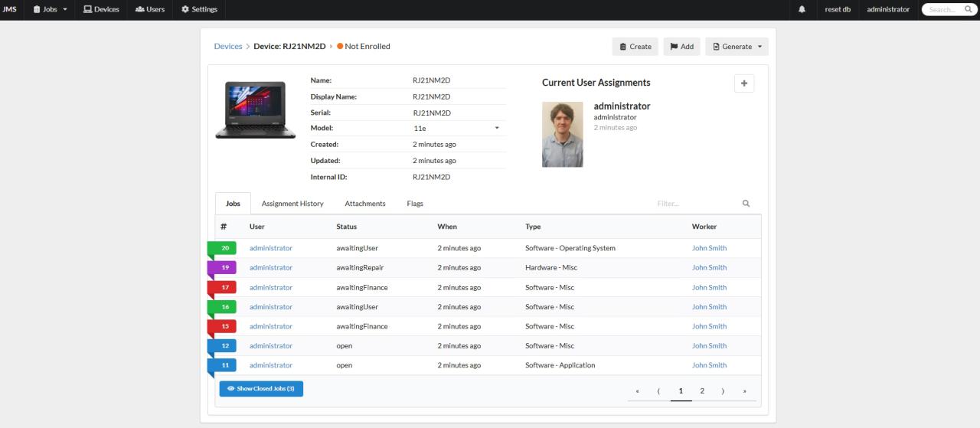Switch to the Flags tab

click(415, 204)
